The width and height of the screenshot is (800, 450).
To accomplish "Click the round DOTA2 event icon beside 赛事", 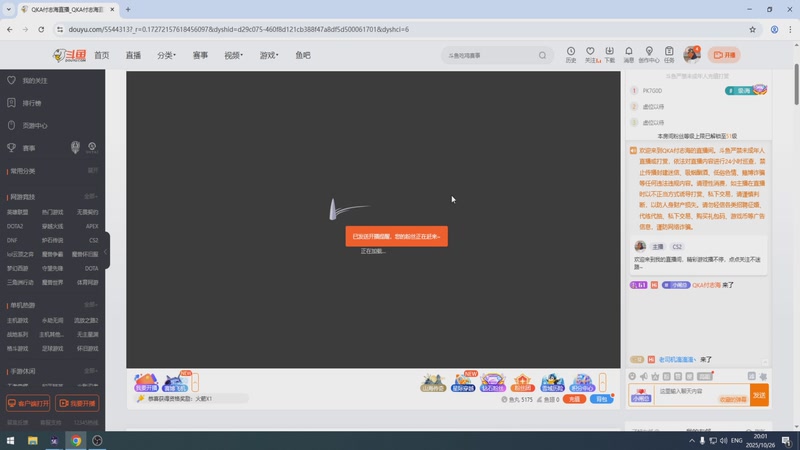I will (x=92, y=147).
